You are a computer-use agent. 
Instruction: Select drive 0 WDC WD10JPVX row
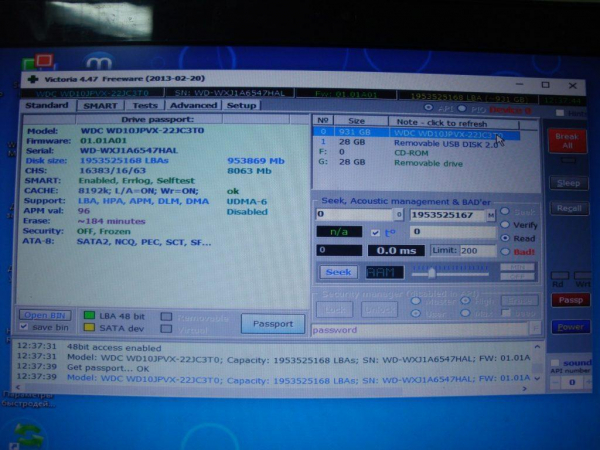point(416,133)
